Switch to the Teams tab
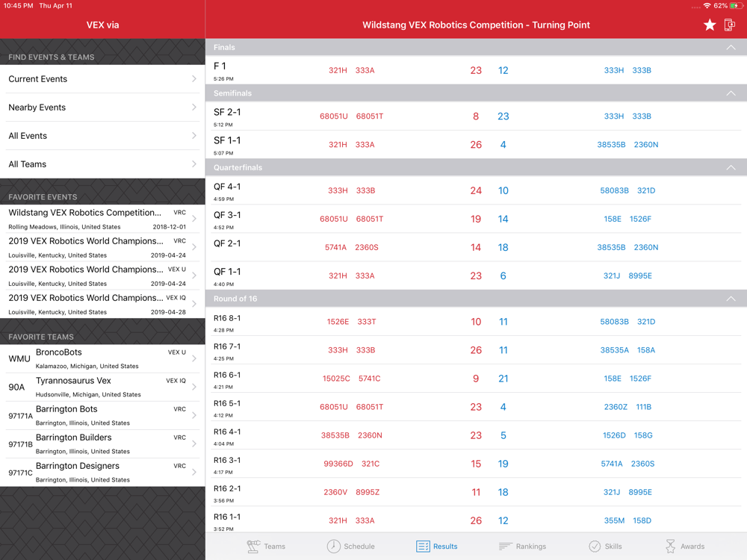This screenshot has width=747, height=560. [x=266, y=547]
